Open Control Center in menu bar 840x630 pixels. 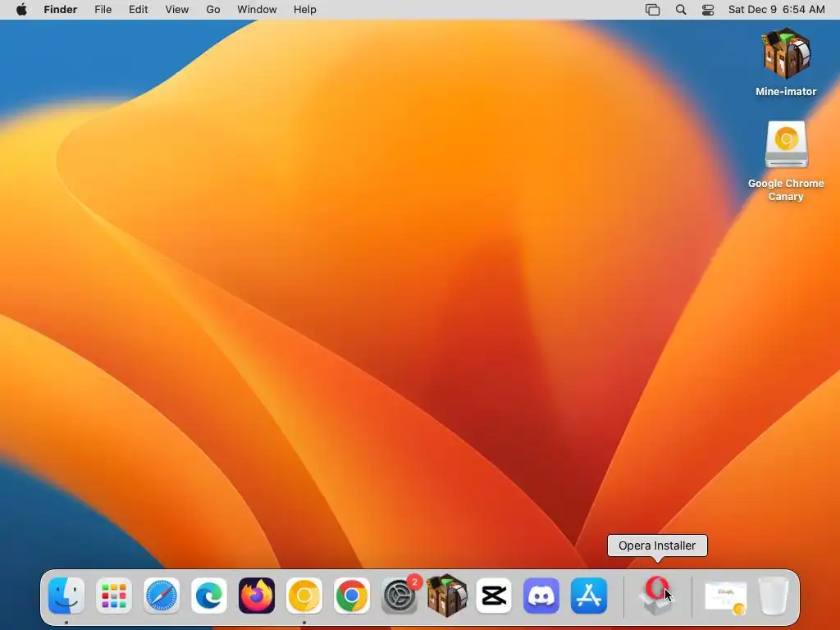[x=708, y=10]
